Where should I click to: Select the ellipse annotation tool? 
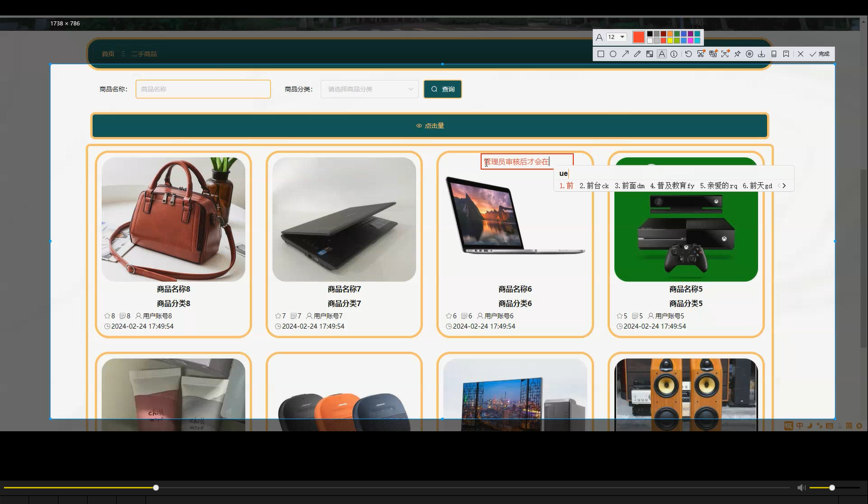pyautogui.click(x=613, y=54)
